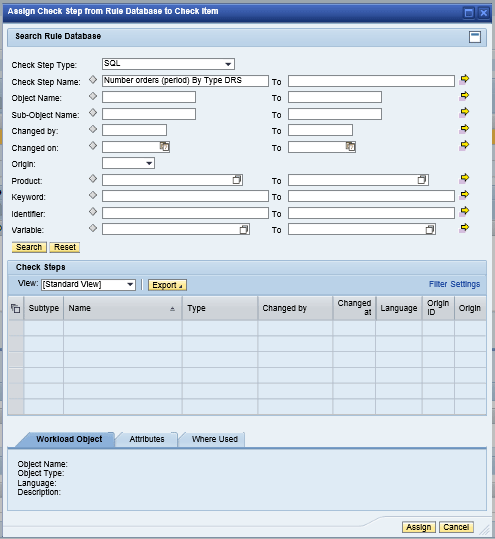Expand the Origin dropdown list
This screenshot has height=539, width=495.
(x=128, y=163)
